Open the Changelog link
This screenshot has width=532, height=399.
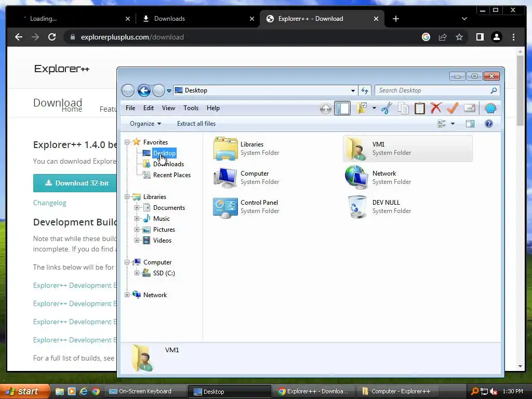(49, 203)
